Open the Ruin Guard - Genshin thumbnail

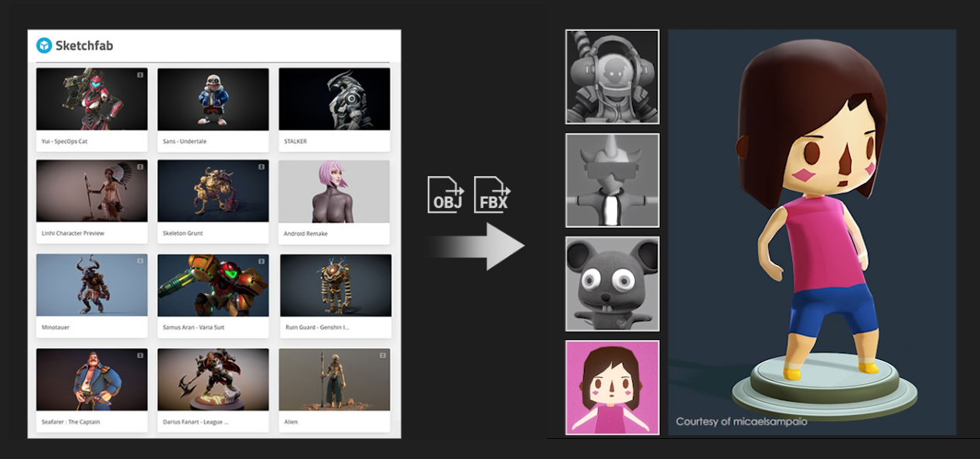[x=335, y=285]
